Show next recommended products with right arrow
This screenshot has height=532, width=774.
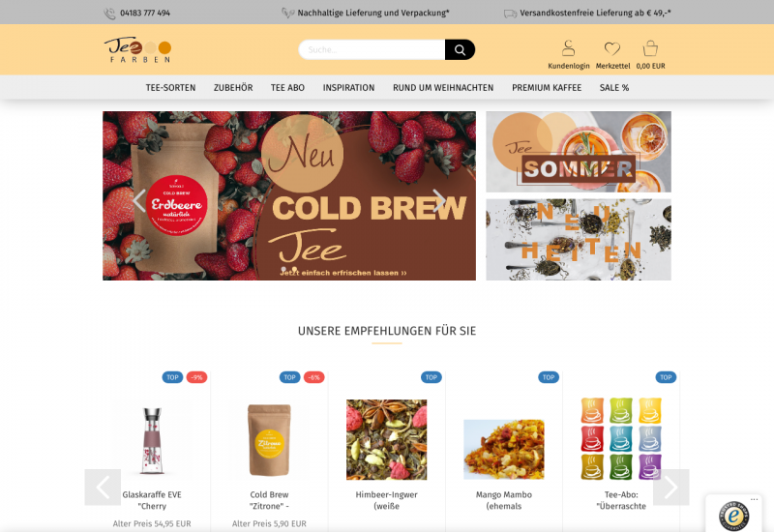pyautogui.click(x=670, y=488)
